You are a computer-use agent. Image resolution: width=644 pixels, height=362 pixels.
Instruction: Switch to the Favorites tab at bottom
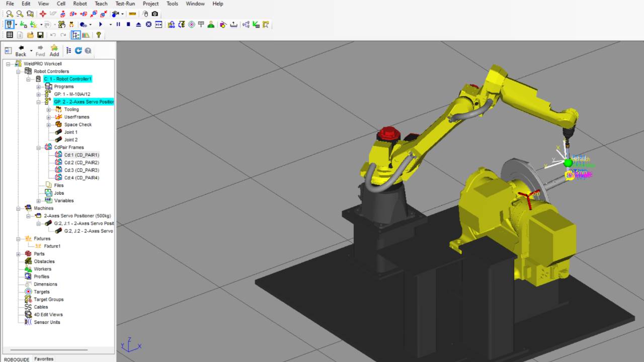click(44, 359)
